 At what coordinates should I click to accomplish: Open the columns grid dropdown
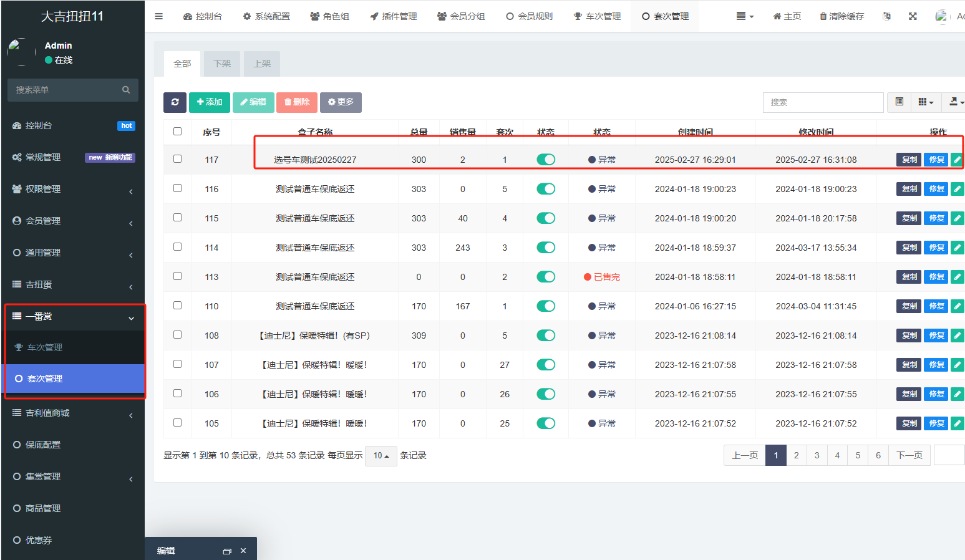[x=926, y=102]
